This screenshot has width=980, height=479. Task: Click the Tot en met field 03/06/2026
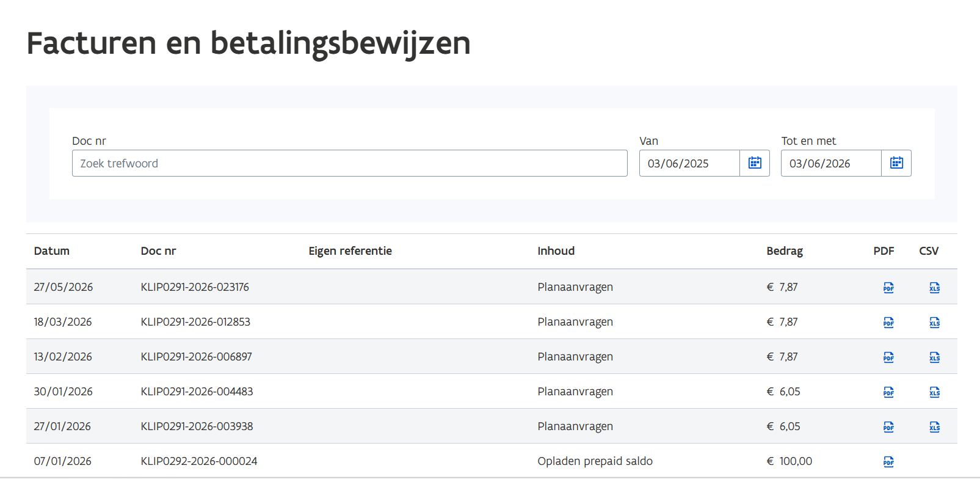[x=831, y=163]
